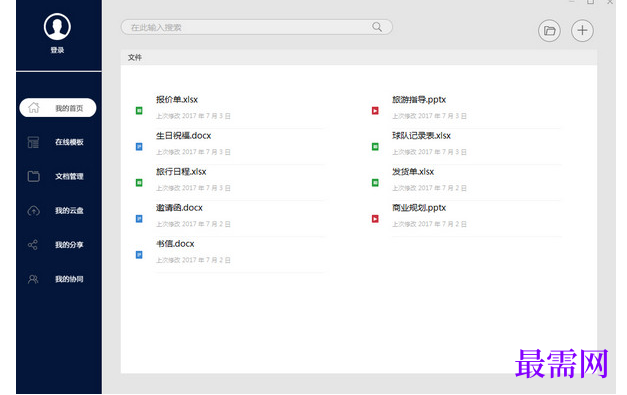
Task: Click the 文档管理 folder icon
Action: click(x=34, y=176)
